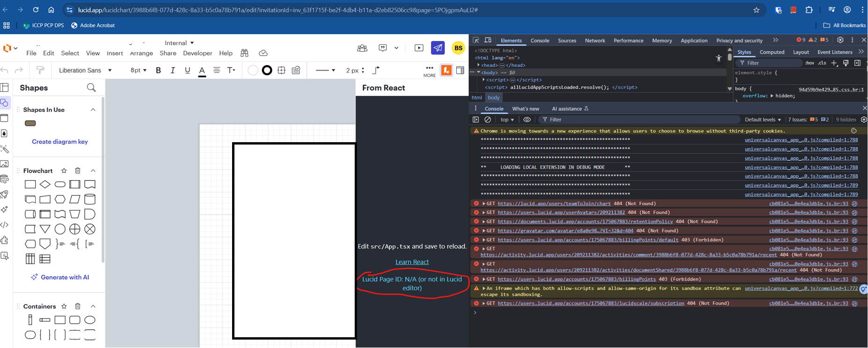
Task: Toggle the inspect element picker
Action: click(476, 40)
